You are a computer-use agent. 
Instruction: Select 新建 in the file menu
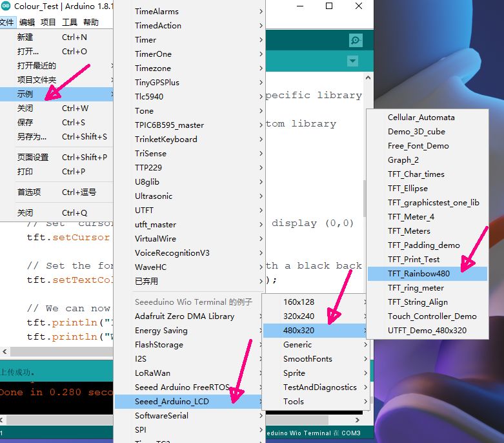[57, 37]
